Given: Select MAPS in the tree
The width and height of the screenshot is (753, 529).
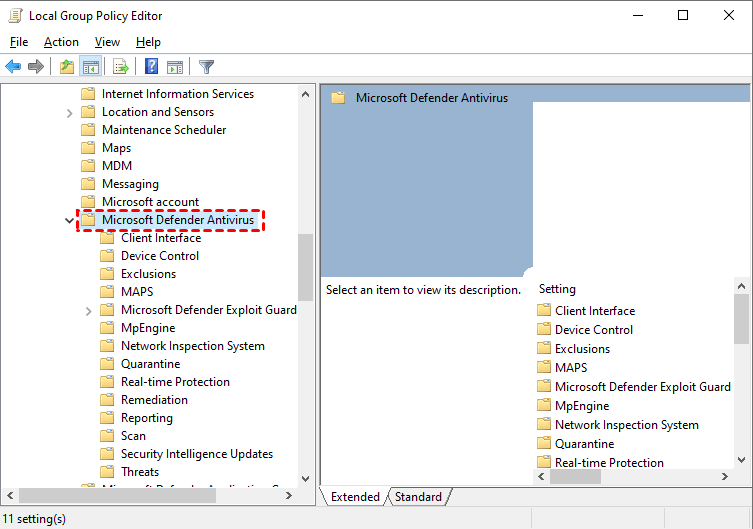Looking at the screenshot, I should [x=137, y=292].
